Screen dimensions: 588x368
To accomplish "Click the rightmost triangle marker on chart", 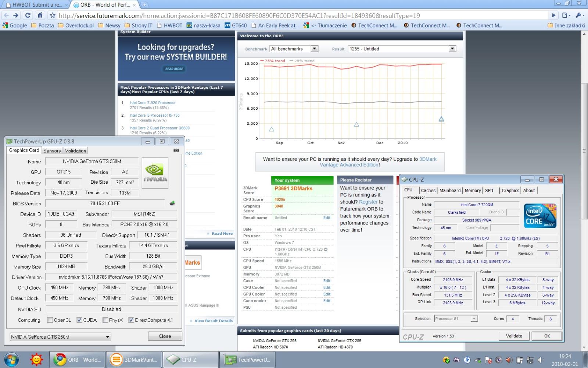I will [x=441, y=119].
